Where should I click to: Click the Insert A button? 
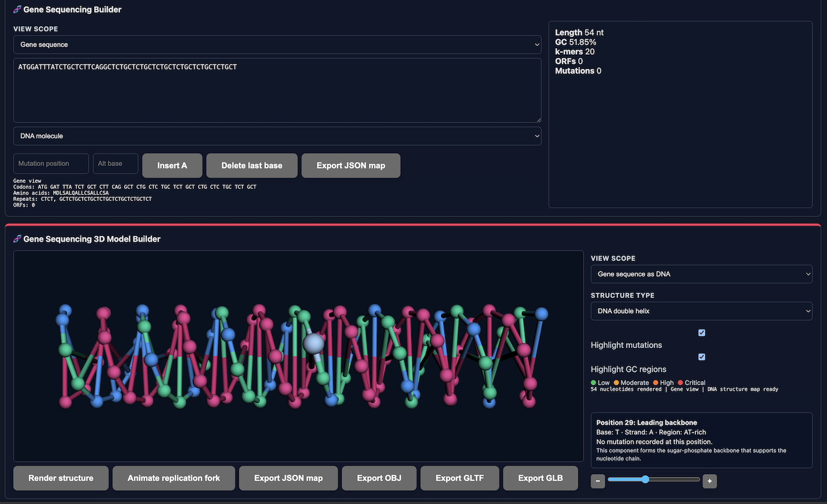pyautogui.click(x=172, y=165)
